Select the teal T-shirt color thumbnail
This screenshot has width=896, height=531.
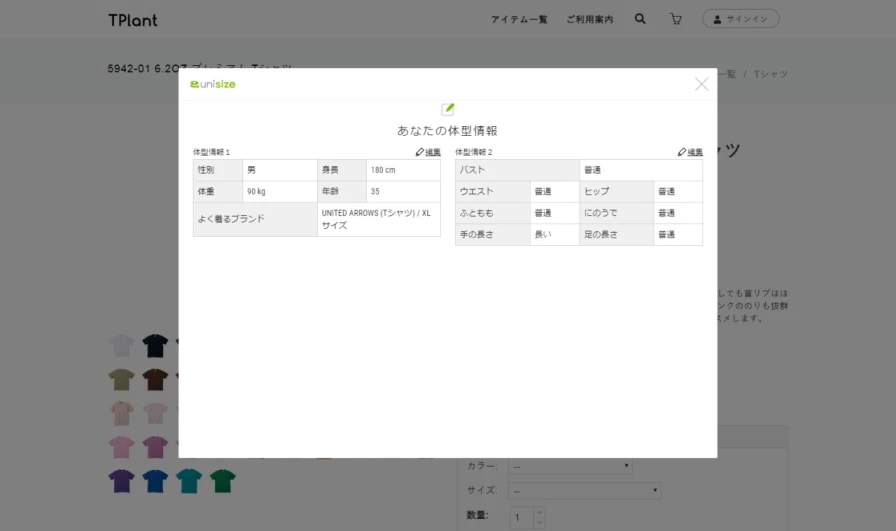(x=188, y=481)
